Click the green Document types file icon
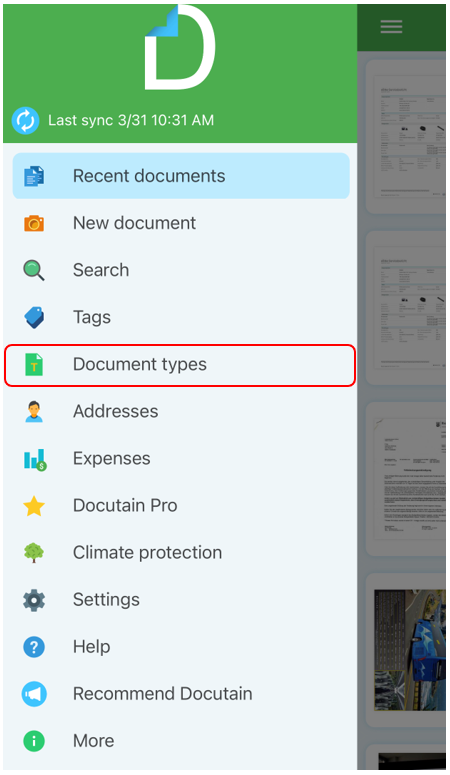Viewport: 450px width, 775px height. [34, 365]
